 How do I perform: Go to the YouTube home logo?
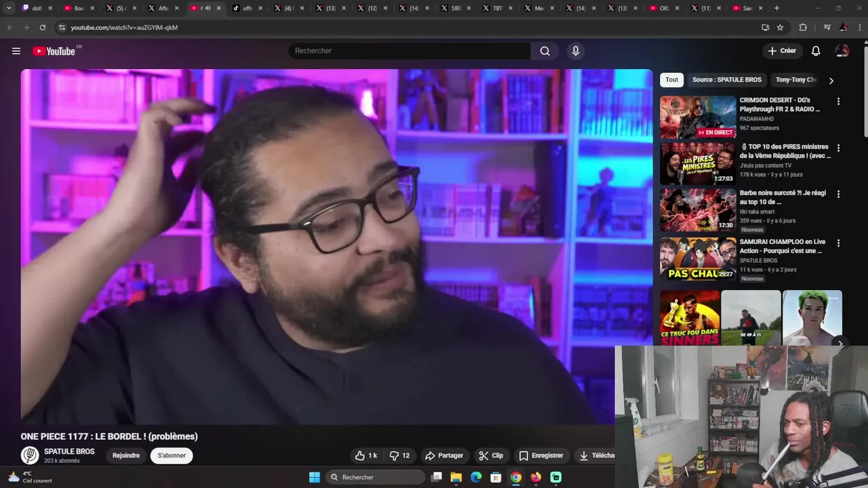(x=54, y=51)
